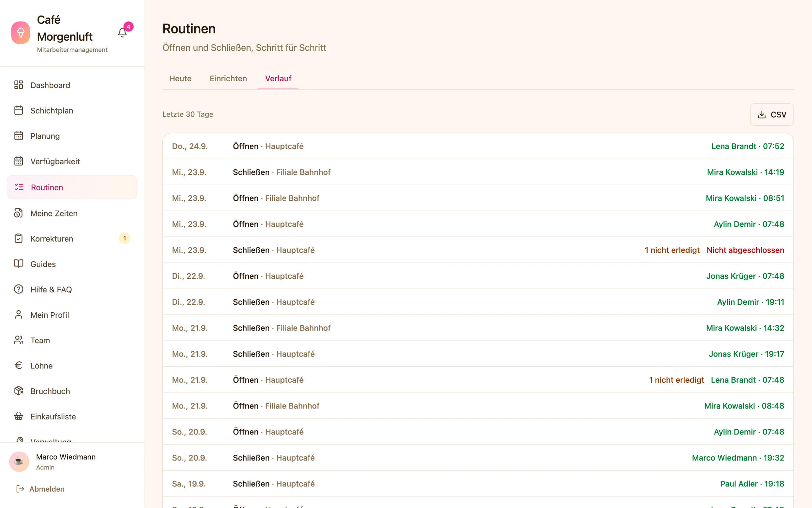Click Aylin Demir · 19:11 entry
This screenshot has height=508, width=812.
(x=750, y=302)
